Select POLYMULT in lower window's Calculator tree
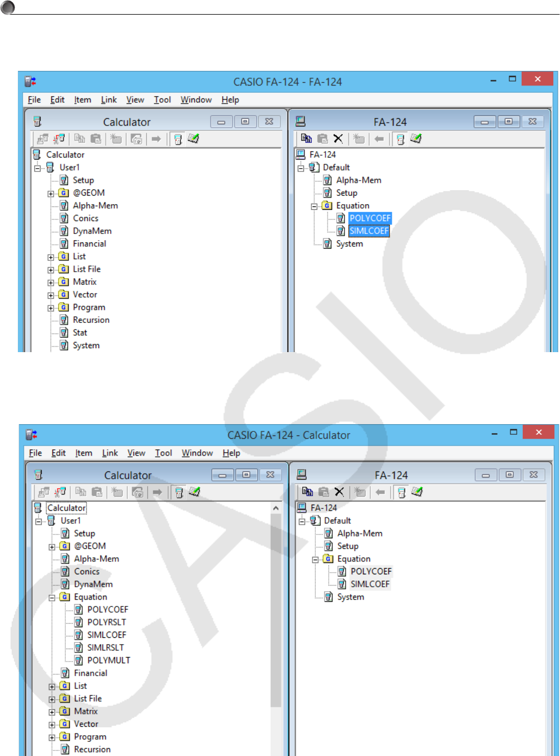Image resolution: width=560 pixels, height=756 pixels. (109, 660)
